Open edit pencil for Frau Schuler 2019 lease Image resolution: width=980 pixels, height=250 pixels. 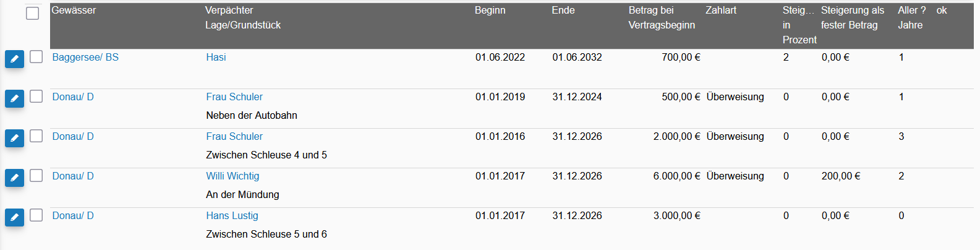[14, 98]
